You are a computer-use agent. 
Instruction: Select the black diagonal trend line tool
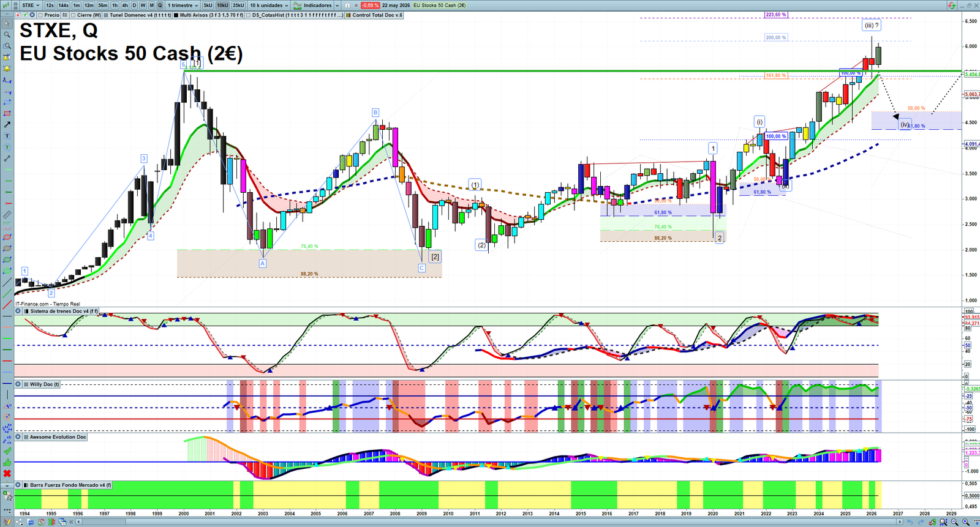point(7,282)
